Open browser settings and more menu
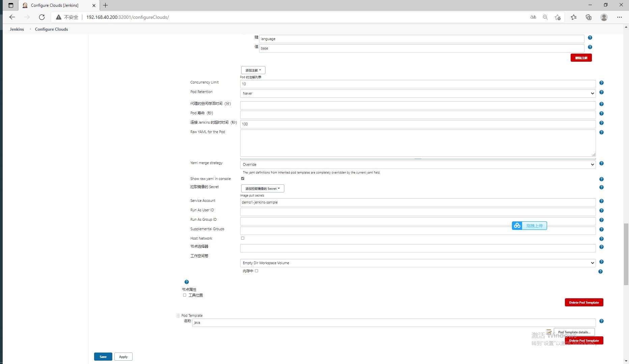 coord(620,17)
